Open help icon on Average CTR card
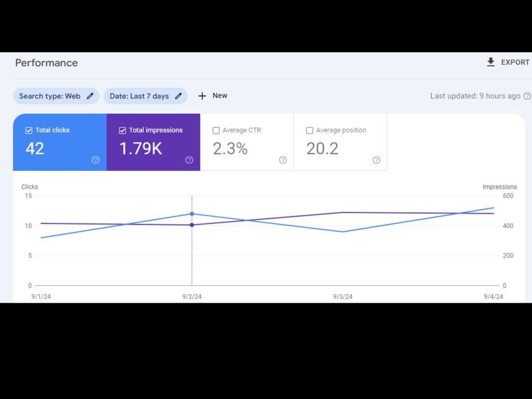Viewport: 532px width, 399px height. [283, 160]
